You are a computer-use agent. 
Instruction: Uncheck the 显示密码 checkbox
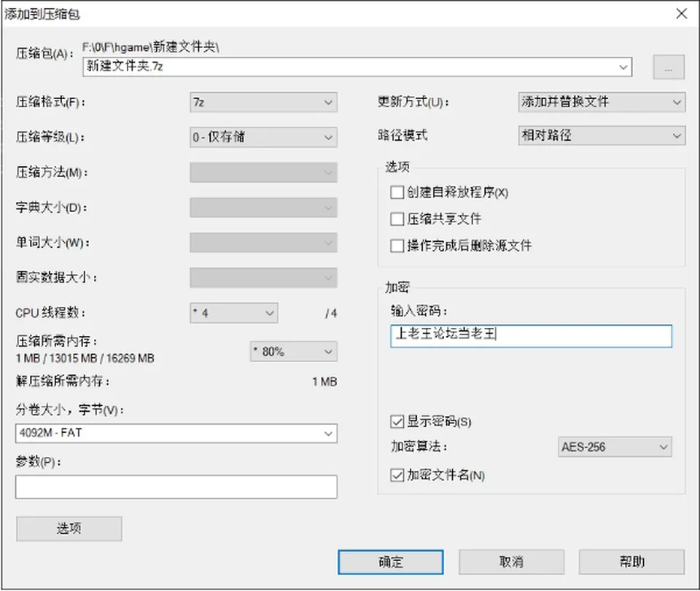click(x=397, y=421)
